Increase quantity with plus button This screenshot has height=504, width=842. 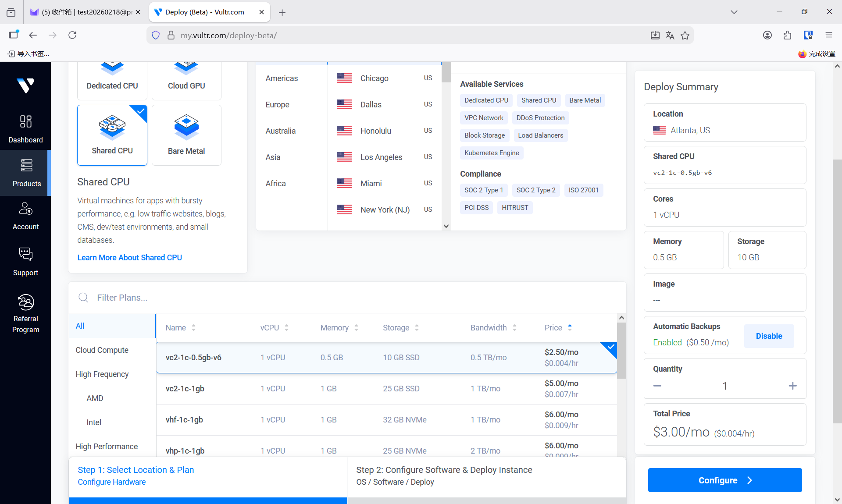coord(792,386)
